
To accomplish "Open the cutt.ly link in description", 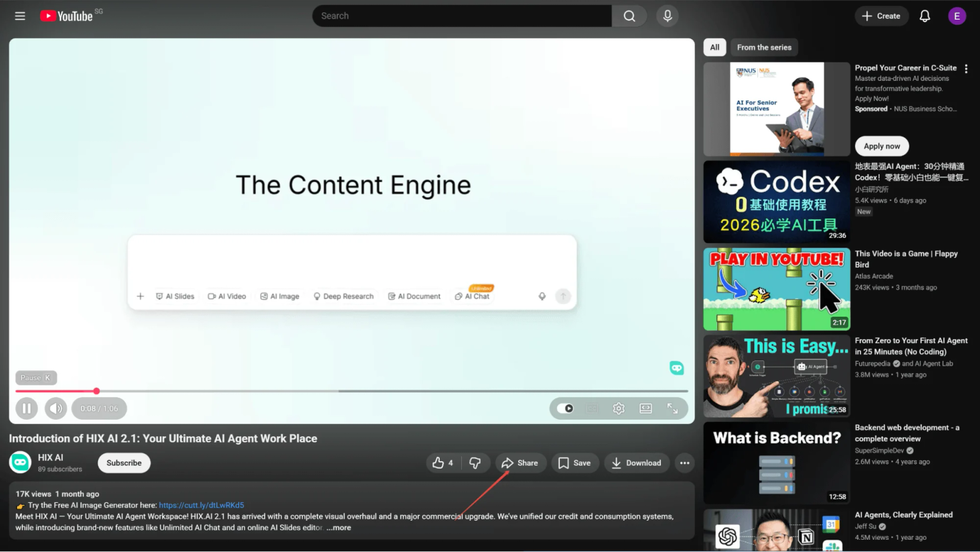I will [x=202, y=505].
